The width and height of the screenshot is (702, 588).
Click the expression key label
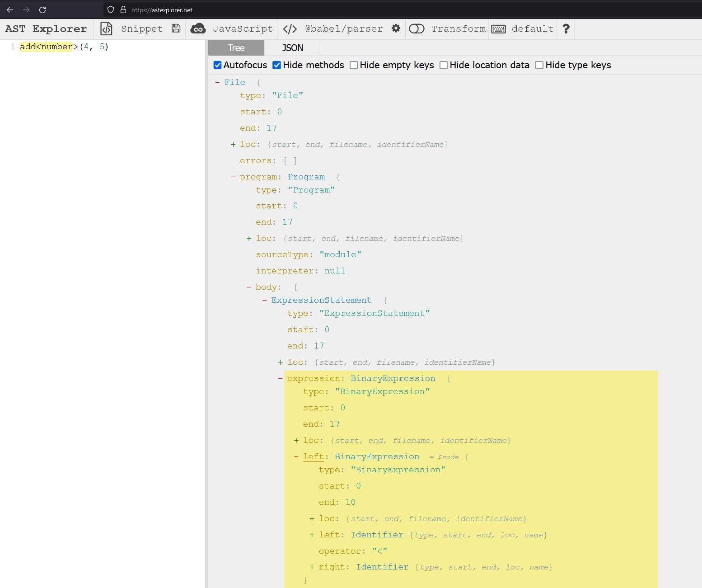[x=314, y=378]
